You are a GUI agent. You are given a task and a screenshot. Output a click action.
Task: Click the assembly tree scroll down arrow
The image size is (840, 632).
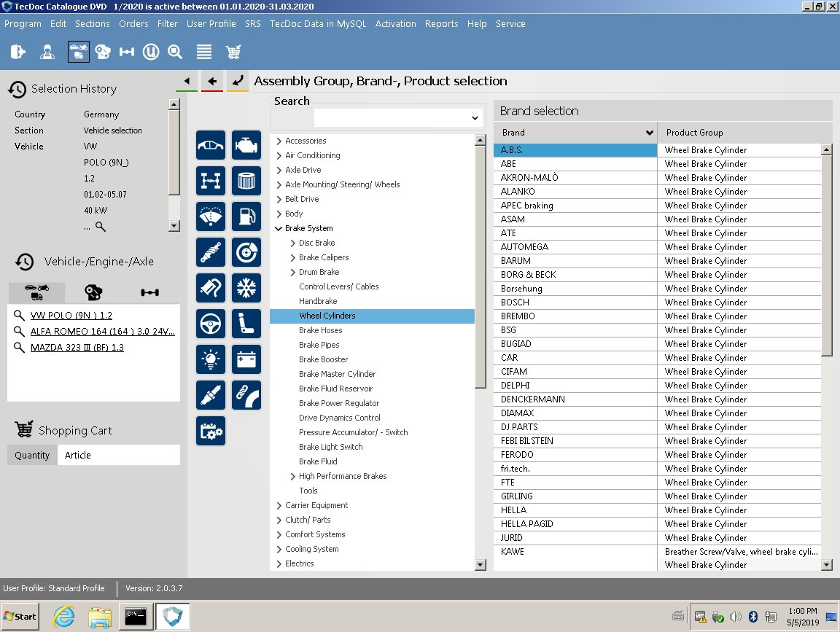[x=481, y=564]
